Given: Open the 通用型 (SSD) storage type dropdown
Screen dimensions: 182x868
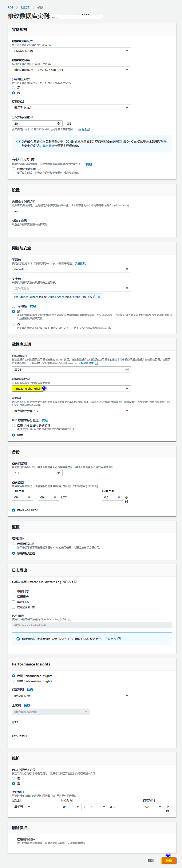Looking at the screenshot, I should tap(72, 108).
